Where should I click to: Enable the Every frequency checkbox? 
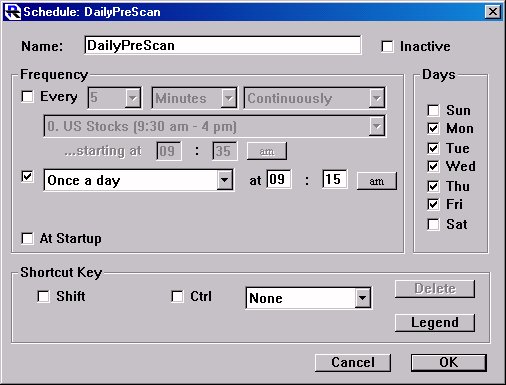point(27,97)
